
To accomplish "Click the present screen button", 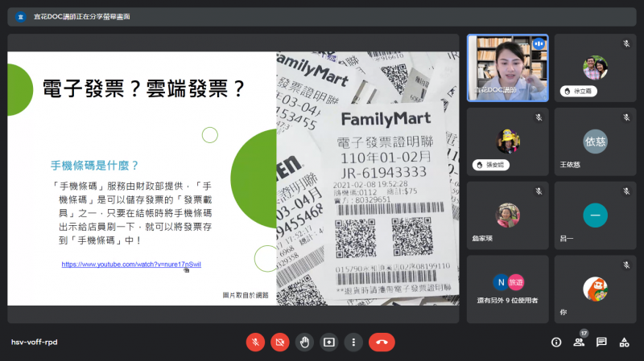I will point(329,343).
